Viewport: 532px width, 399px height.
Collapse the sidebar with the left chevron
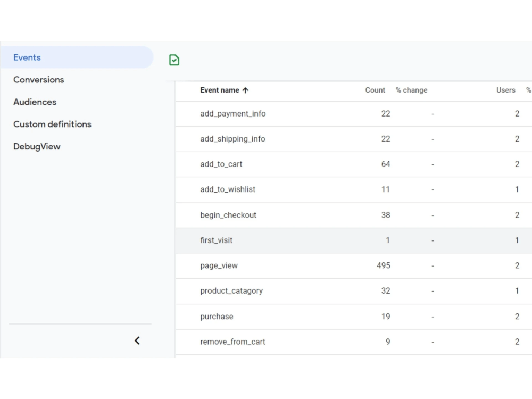(137, 340)
